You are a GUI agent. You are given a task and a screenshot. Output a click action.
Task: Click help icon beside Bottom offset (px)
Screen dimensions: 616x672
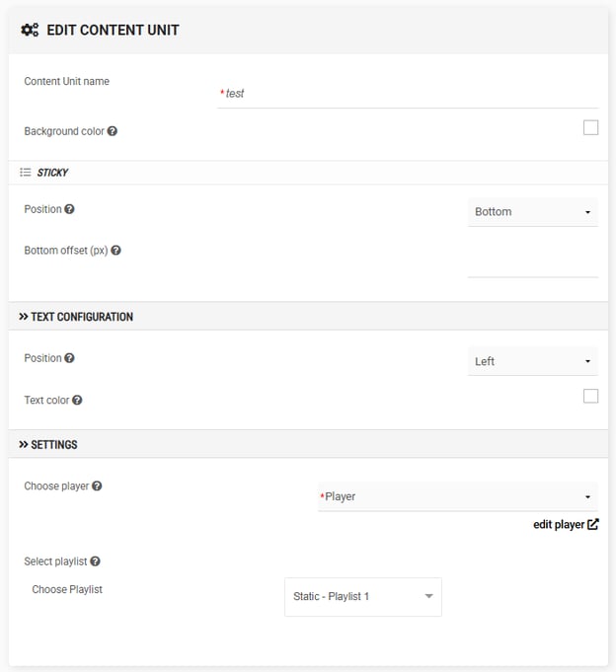(x=115, y=251)
